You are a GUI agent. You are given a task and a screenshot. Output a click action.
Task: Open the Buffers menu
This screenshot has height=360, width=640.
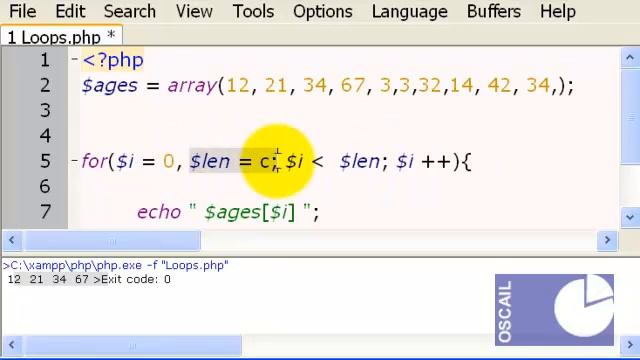click(x=493, y=11)
